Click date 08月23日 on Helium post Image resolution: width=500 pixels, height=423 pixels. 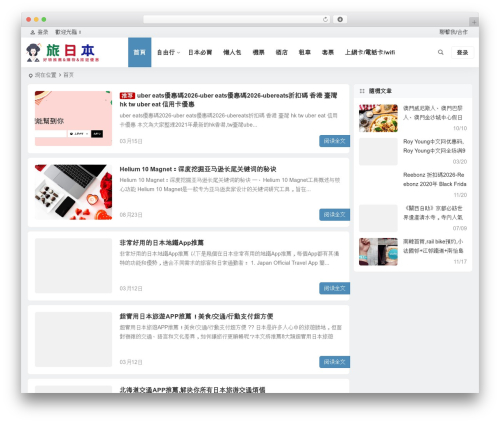[131, 215]
